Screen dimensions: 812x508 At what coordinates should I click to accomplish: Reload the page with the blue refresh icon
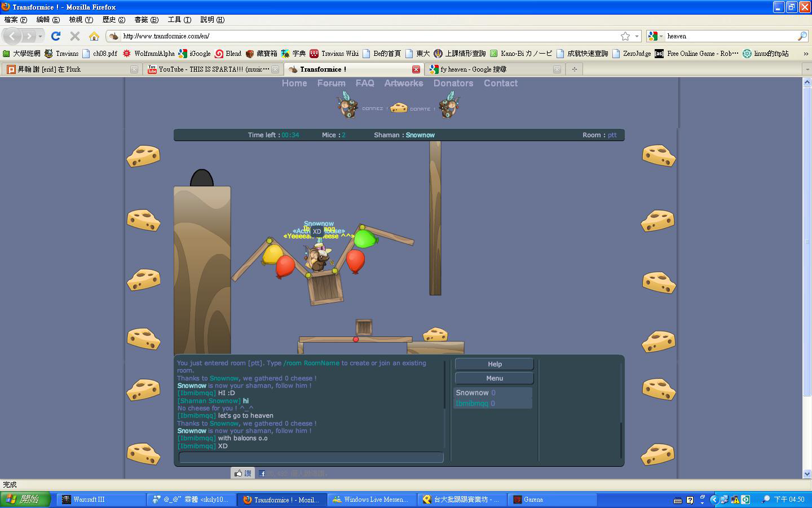56,36
